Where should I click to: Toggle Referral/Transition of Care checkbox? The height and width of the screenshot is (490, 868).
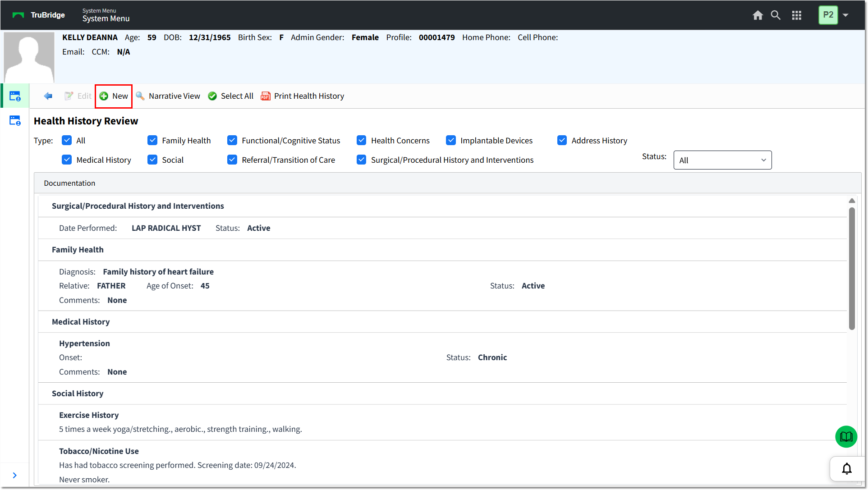coord(232,160)
